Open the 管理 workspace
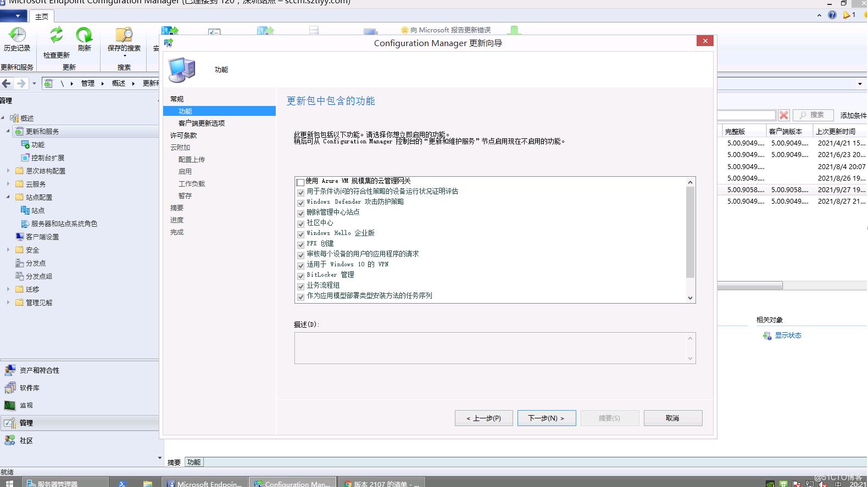The image size is (868, 487). click(x=80, y=423)
